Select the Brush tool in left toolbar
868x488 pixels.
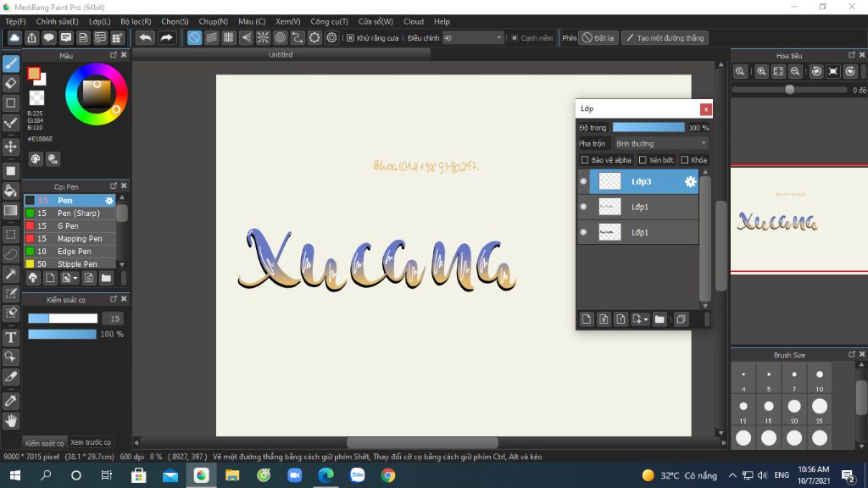point(10,64)
